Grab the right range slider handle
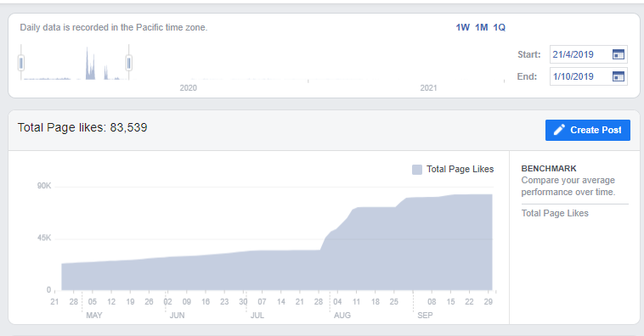Viewport: 644px width, 336px height. [x=128, y=63]
